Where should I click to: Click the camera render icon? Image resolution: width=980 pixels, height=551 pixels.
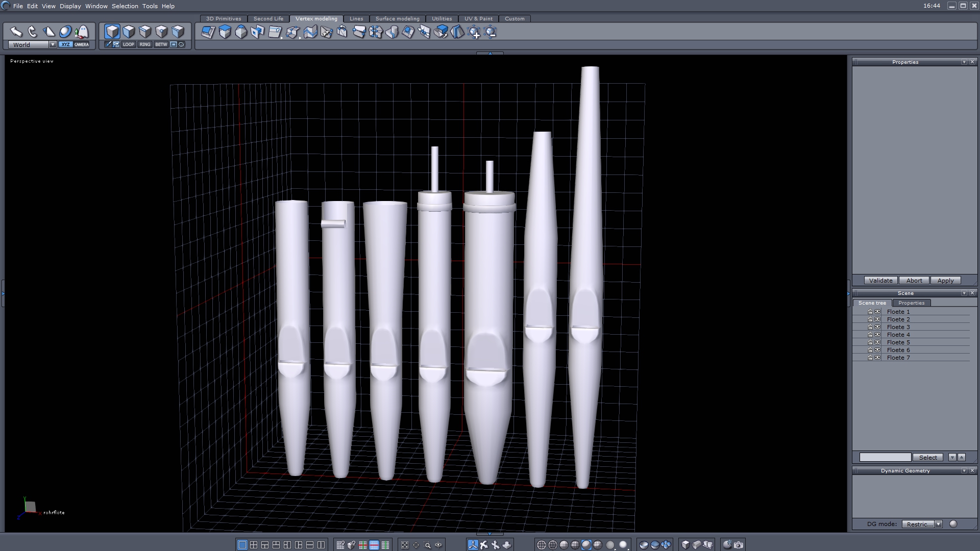[x=739, y=545]
